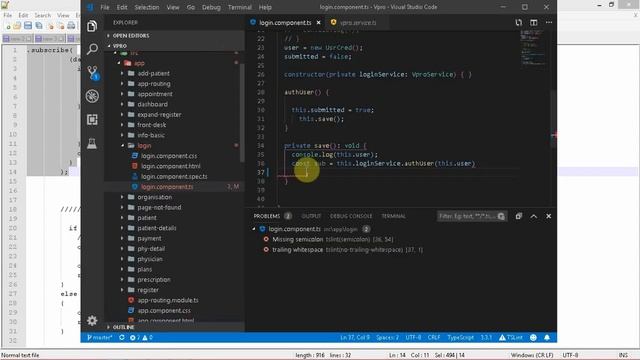This screenshot has height=360, width=640.
Task: Click the Open Changes icon in editor toolbar
Action: point(518,22)
